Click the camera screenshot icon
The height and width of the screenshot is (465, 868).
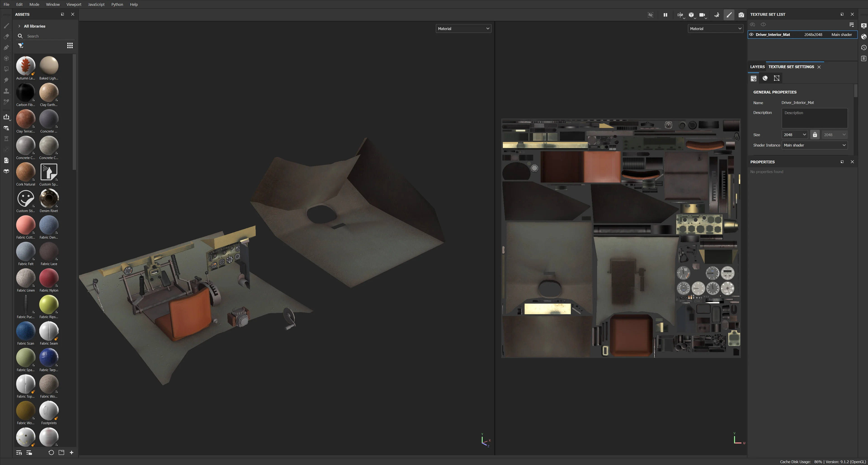coord(741,15)
